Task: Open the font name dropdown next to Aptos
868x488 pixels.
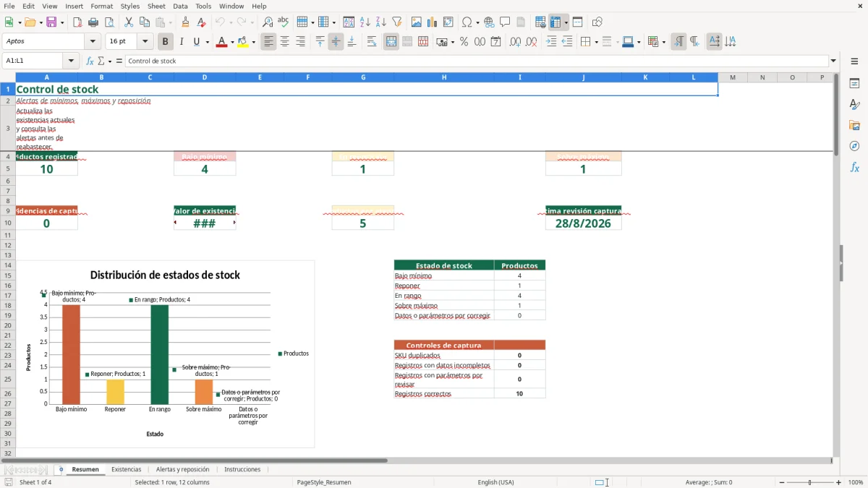Action: (93, 42)
